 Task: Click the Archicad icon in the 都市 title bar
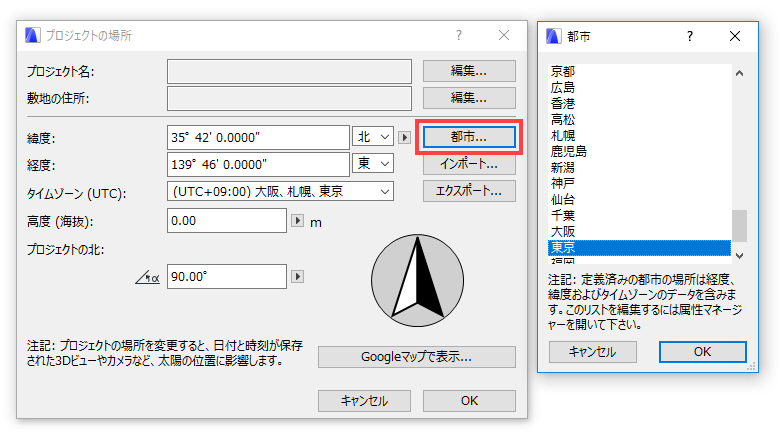554,36
